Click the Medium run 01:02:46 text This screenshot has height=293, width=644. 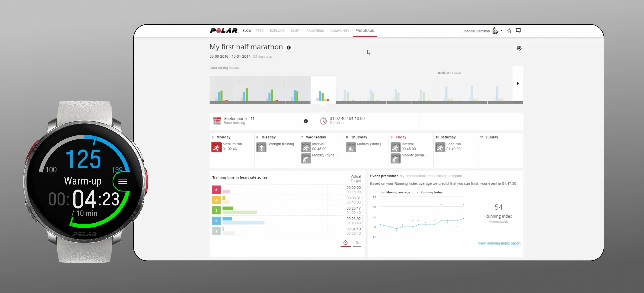232,146
